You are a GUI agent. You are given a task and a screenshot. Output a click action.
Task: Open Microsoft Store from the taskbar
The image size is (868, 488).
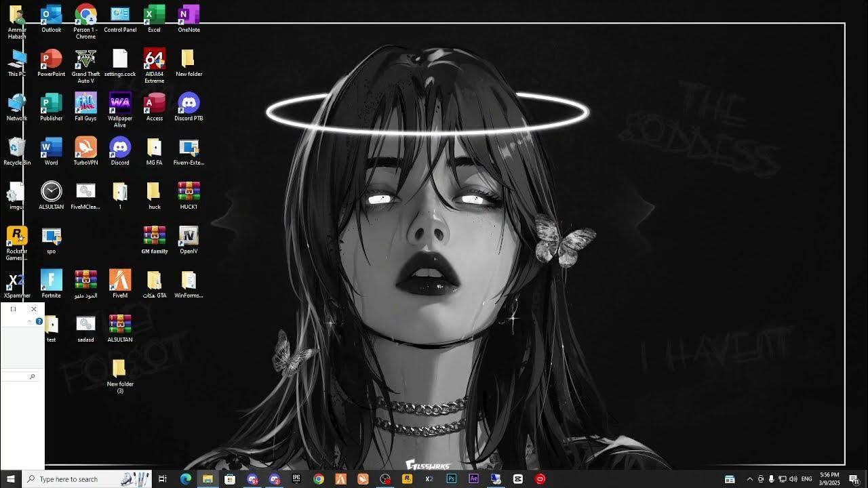[x=230, y=479]
